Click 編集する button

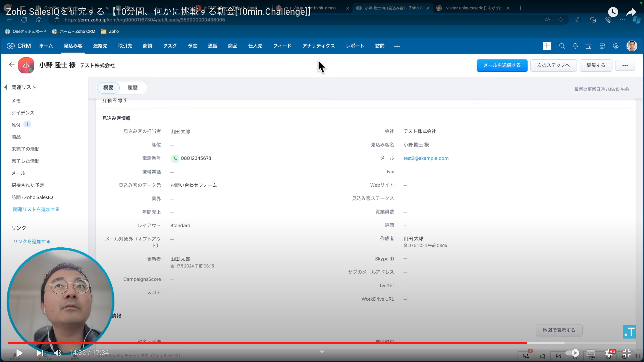(x=596, y=65)
